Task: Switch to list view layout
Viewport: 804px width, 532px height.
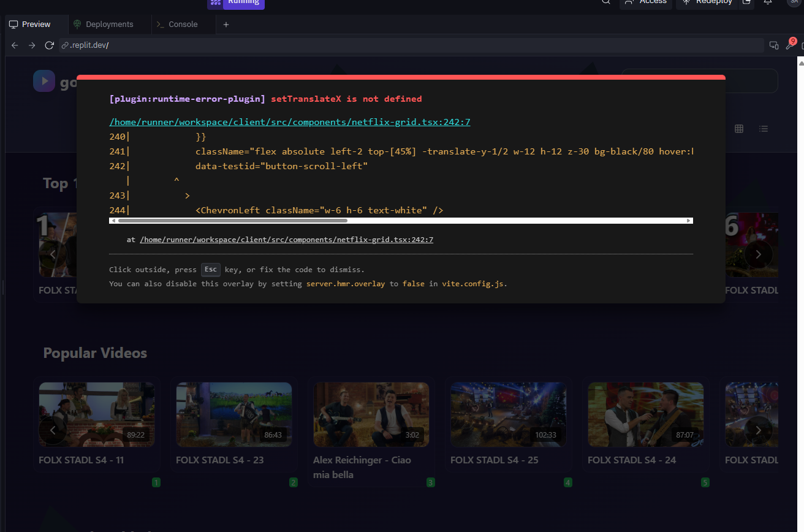Action: click(x=764, y=129)
